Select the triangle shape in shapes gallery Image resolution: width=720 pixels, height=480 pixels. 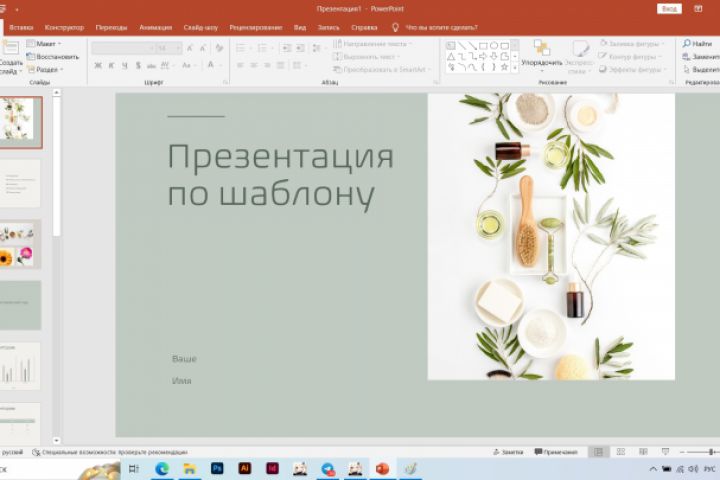tap(451, 56)
